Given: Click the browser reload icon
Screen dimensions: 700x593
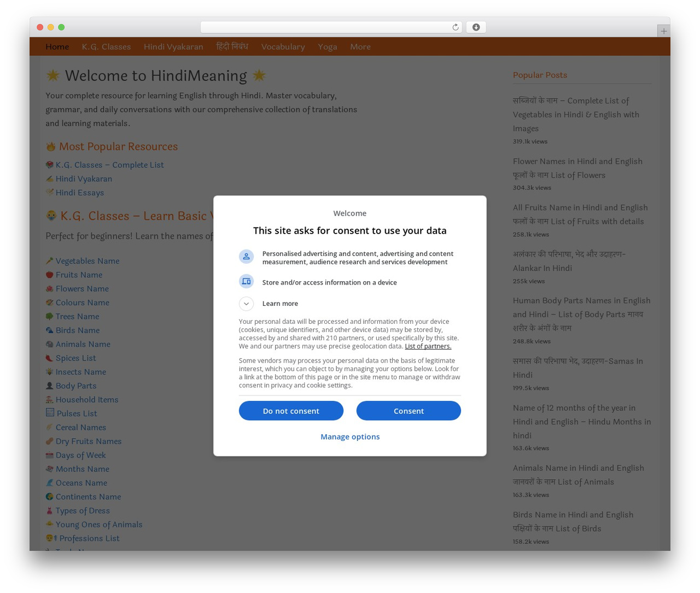Looking at the screenshot, I should click(455, 27).
